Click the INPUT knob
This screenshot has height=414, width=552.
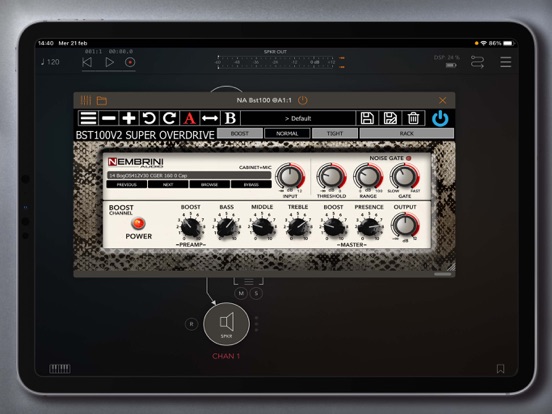[290, 176]
